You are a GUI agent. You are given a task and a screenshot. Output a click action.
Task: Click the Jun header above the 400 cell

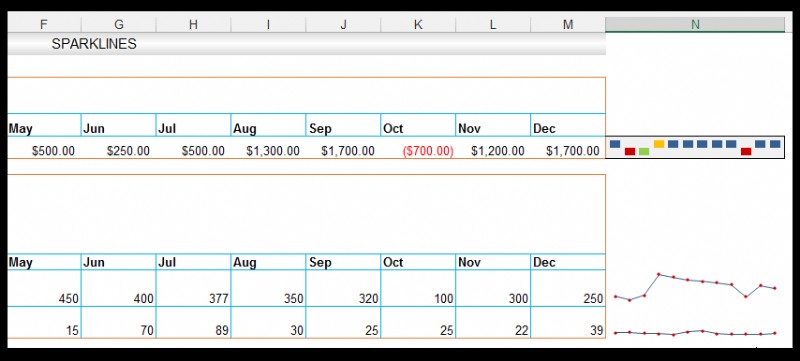118,262
